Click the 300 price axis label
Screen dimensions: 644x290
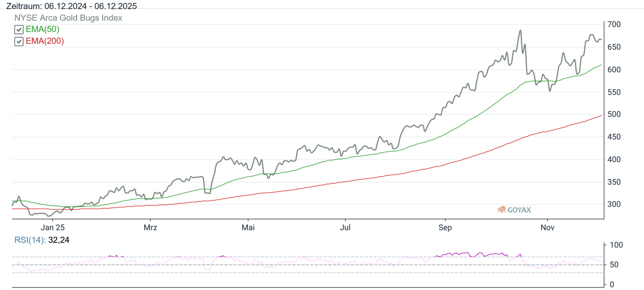(614, 204)
